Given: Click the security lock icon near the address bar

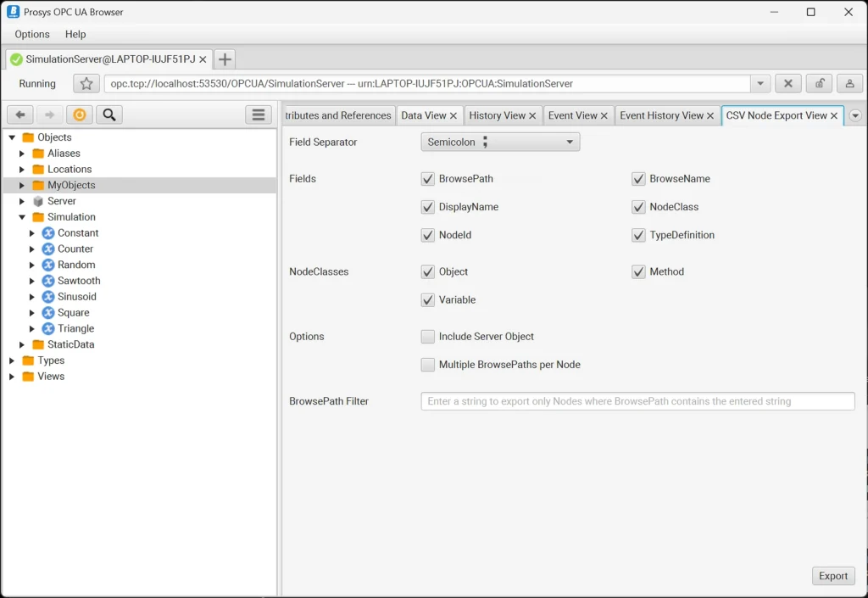Looking at the screenshot, I should click(x=819, y=83).
